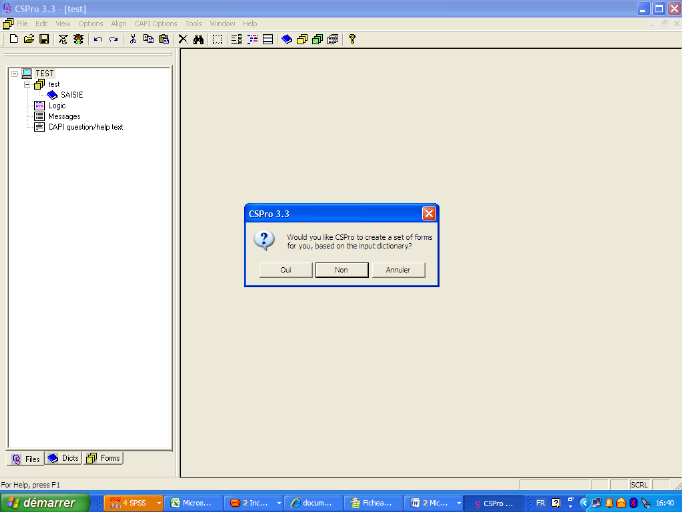Click the blue dictionary book toolbar icon
The height and width of the screenshot is (512, 682).
pos(287,39)
